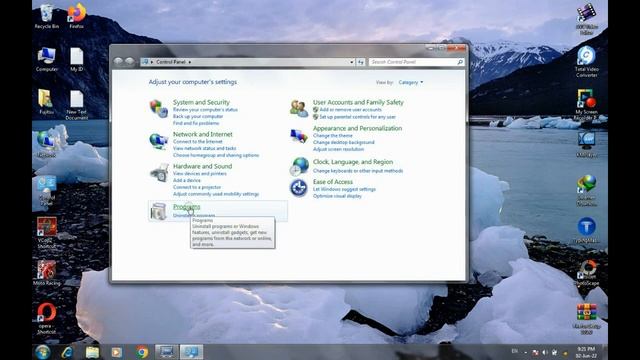Click Control Panel breadcrumb in address bar
This screenshot has width=640, height=360.
171,62
